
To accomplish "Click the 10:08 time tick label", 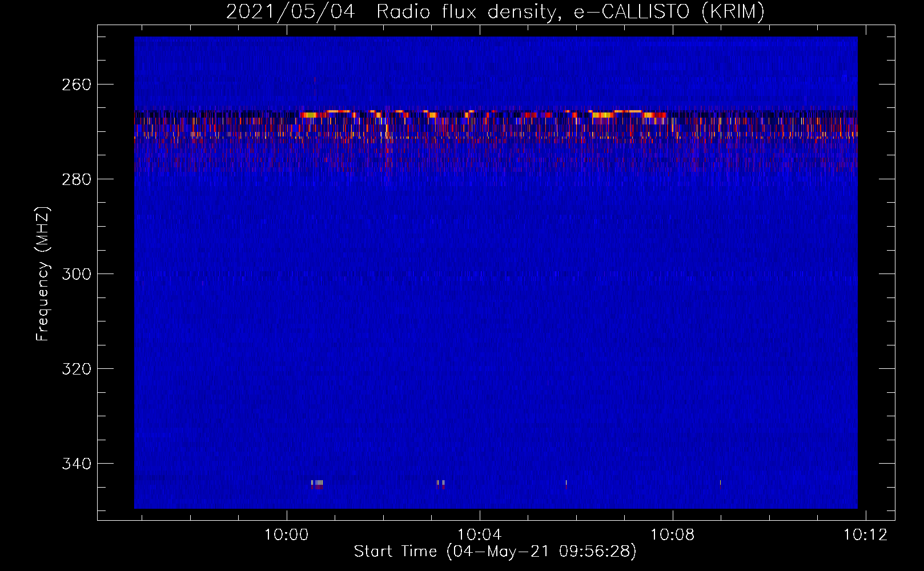I will 673,534.
